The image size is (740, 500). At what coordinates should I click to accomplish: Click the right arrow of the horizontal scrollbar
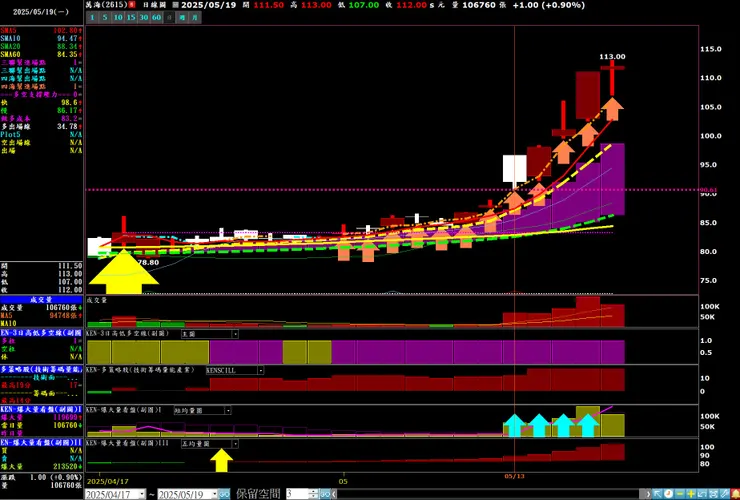(648, 494)
